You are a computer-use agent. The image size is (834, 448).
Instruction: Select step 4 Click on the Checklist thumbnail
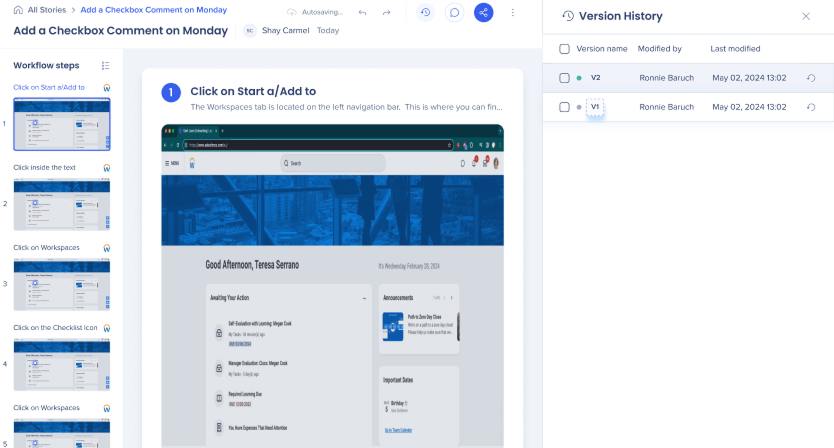pyautogui.click(x=61, y=364)
